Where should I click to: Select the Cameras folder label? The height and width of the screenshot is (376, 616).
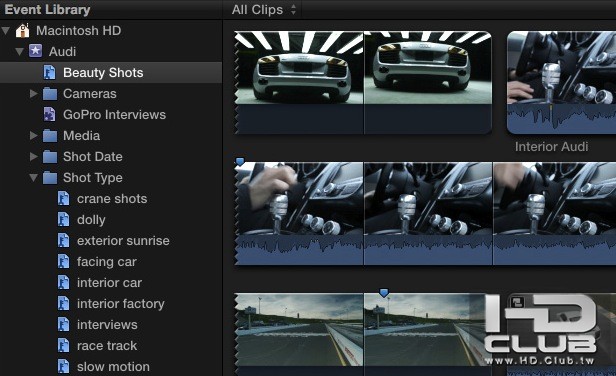point(90,94)
